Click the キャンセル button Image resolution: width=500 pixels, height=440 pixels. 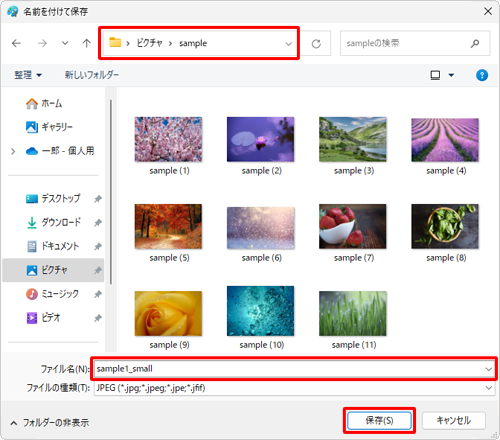pos(454,420)
